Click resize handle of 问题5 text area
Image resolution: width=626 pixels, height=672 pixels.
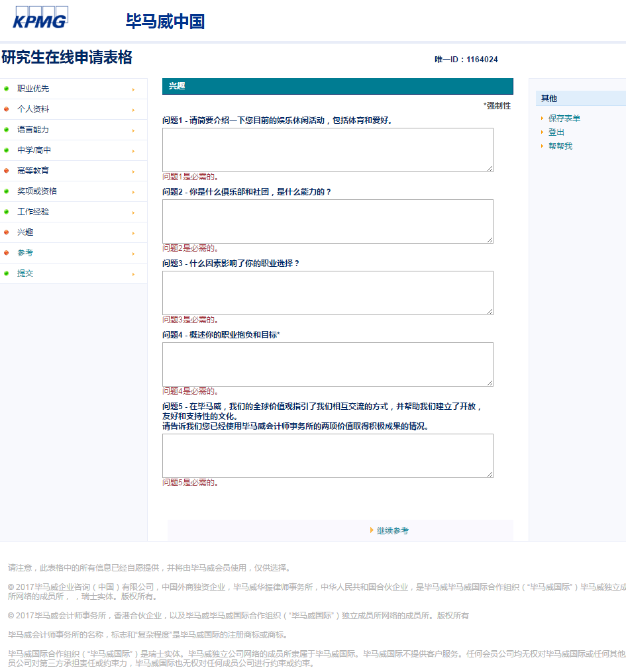pyautogui.click(x=490, y=475)
